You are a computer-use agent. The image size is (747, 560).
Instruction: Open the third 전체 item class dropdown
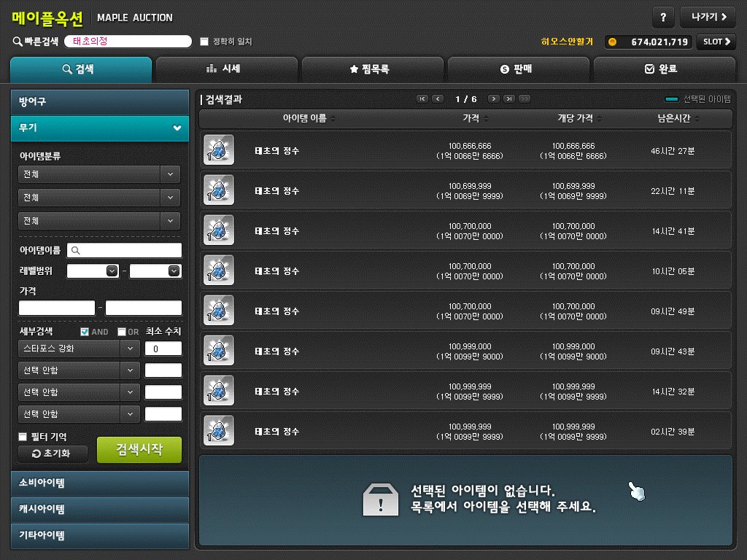click(x=99, y=221)
